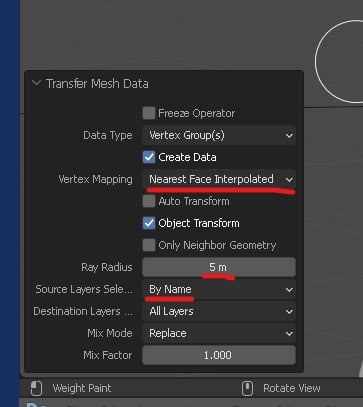
Task: Click the Vertex Mapping label
Action: (95, 179)
